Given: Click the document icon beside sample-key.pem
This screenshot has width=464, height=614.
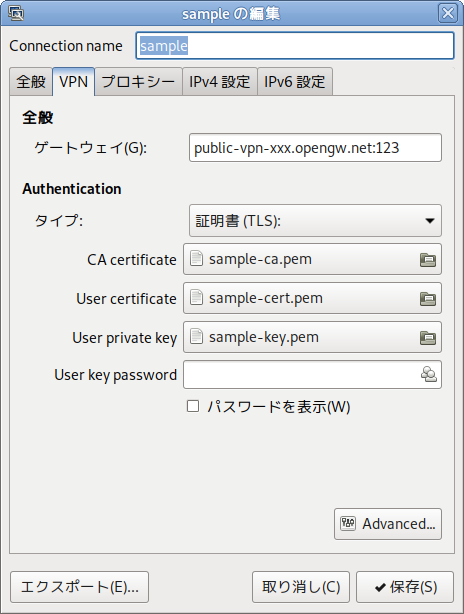Looking at the screenshot, I should tap(197, 337).
